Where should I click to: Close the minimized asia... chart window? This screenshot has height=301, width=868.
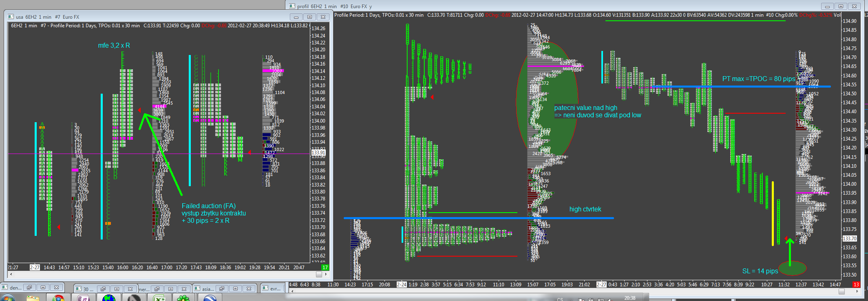point(249,288)
